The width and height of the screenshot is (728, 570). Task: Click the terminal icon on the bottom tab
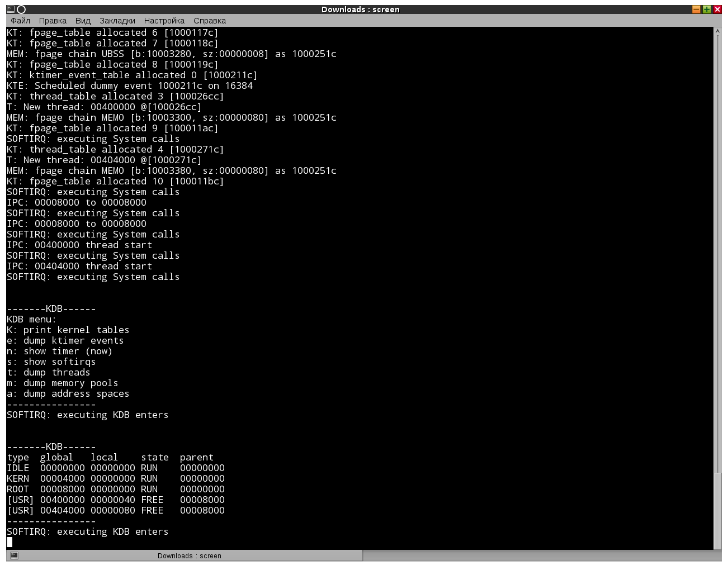pos(15,555)
